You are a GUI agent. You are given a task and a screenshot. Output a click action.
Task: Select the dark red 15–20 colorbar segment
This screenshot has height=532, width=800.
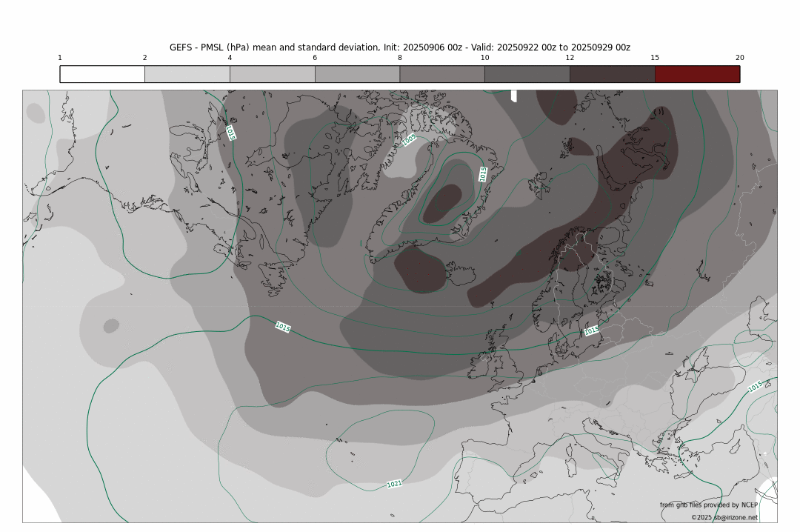coord(697,74)
